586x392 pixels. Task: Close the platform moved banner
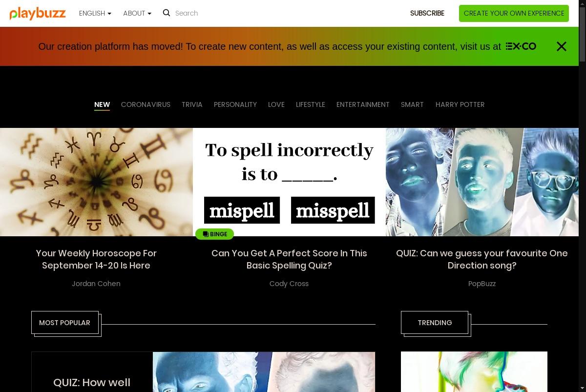pyautogui.click(x=562, y=46)
